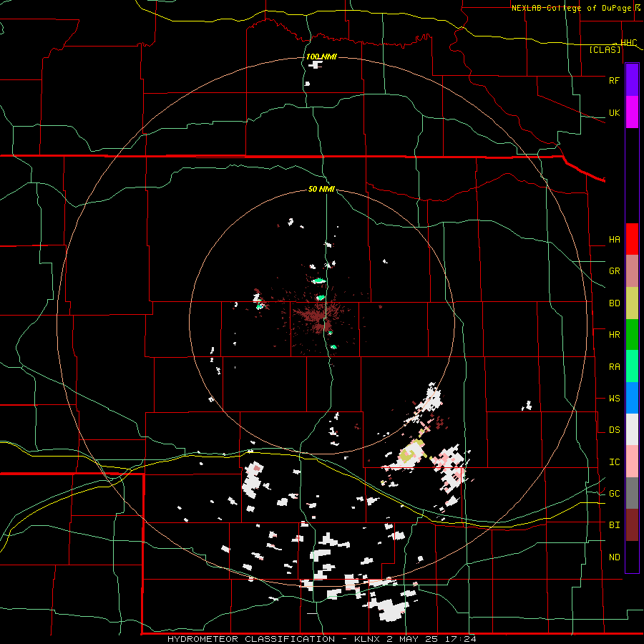Screen dimensions: 644x644
Task: Click the purple RF color swatch
Action: click(x=632, y=80)
